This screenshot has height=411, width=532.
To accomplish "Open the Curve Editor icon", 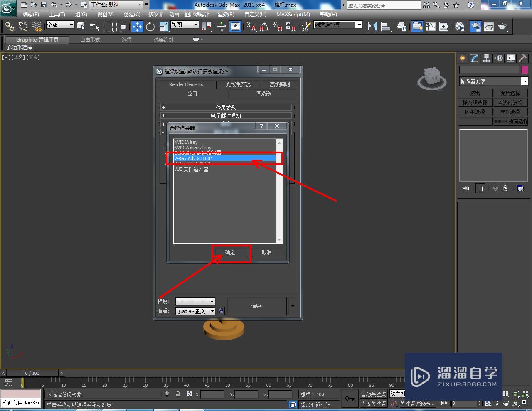I will click(x=430, y=27).
